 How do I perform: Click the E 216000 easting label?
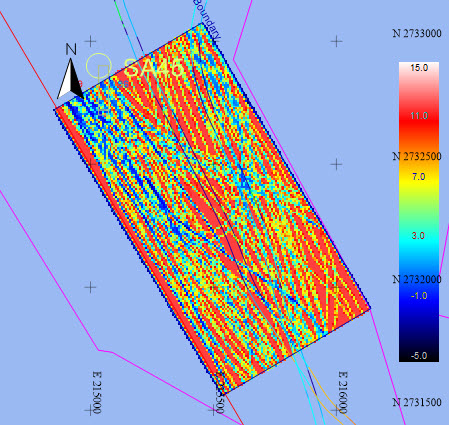[x=343, y=393]
